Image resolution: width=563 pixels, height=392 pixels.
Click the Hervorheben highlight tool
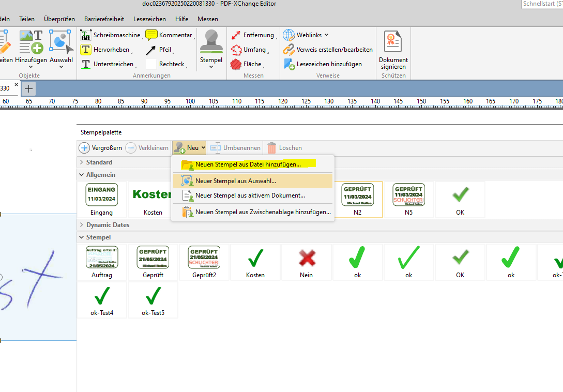click(x=105, y=50)
